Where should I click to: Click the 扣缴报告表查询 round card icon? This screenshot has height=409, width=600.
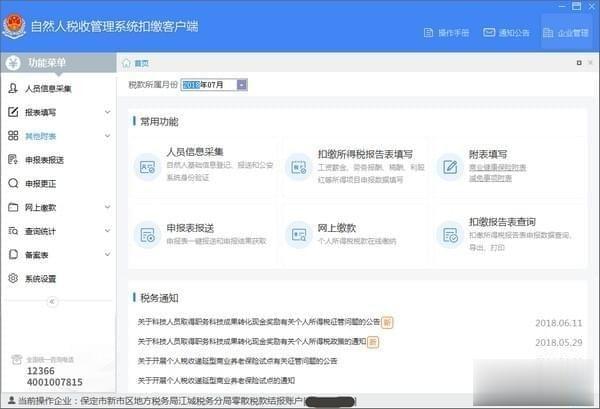(x=450, y=235)
